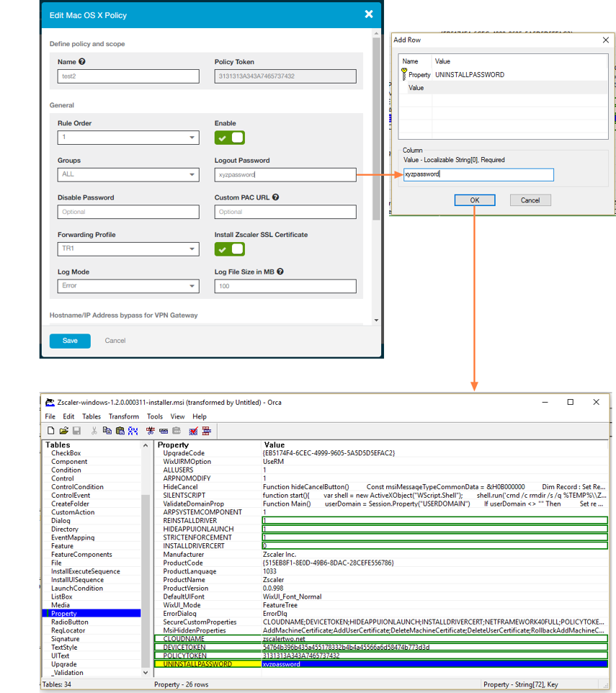The height and width of the screenshot is (693, 616).
Task: Toggle the Enable switch off
Action: [x=230, y=138]
